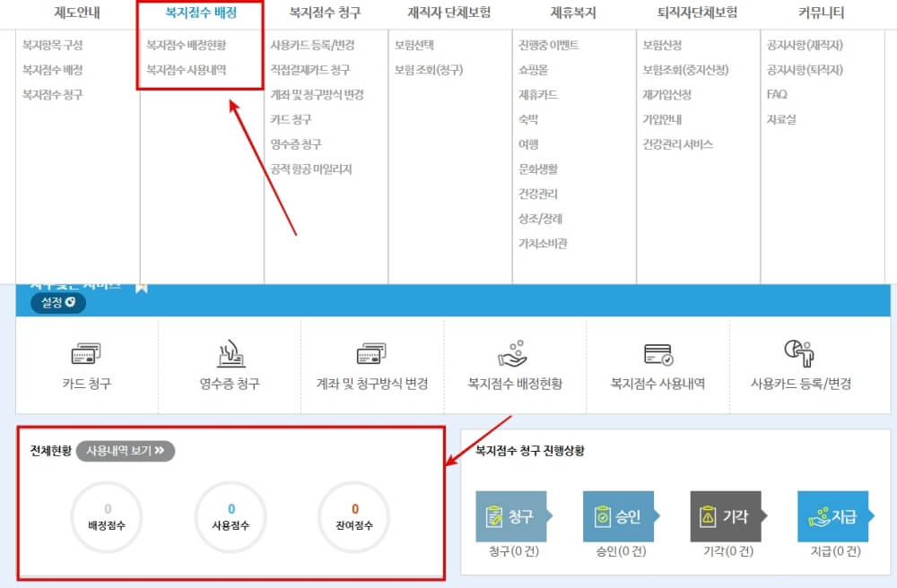
Task: Open 복지점수 사용내역 submenu link
Action: [187, 70]
